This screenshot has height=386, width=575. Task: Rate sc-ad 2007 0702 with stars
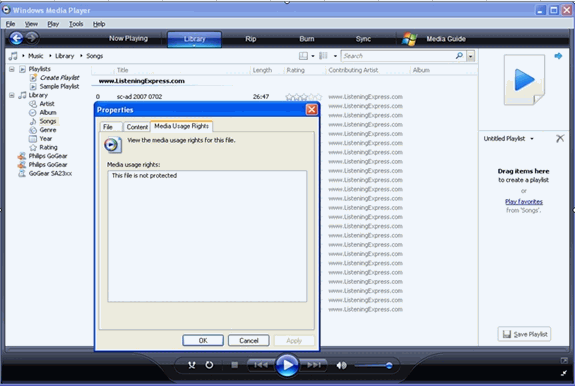pyautogui.click(x=303, y=97)
